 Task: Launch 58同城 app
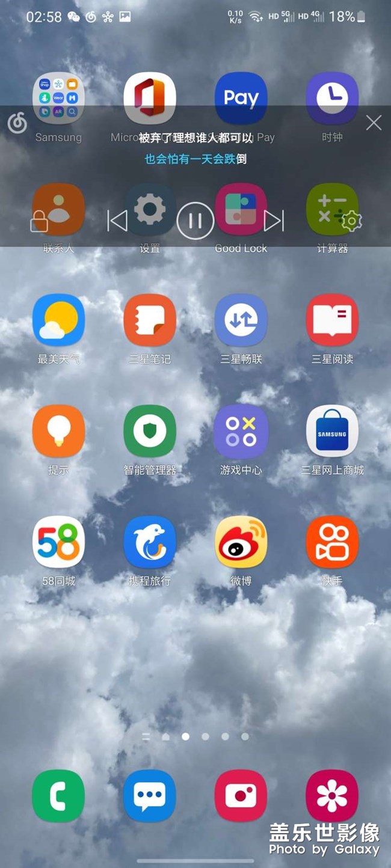(x=58, y=542)
